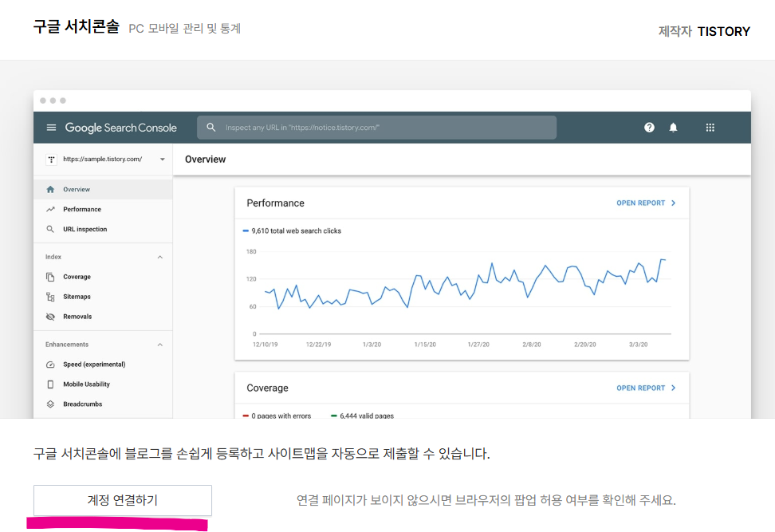Click the Enhancements section label
This screenshot has width=775, height=532.
pyautogui.click(x=67, y=345)
